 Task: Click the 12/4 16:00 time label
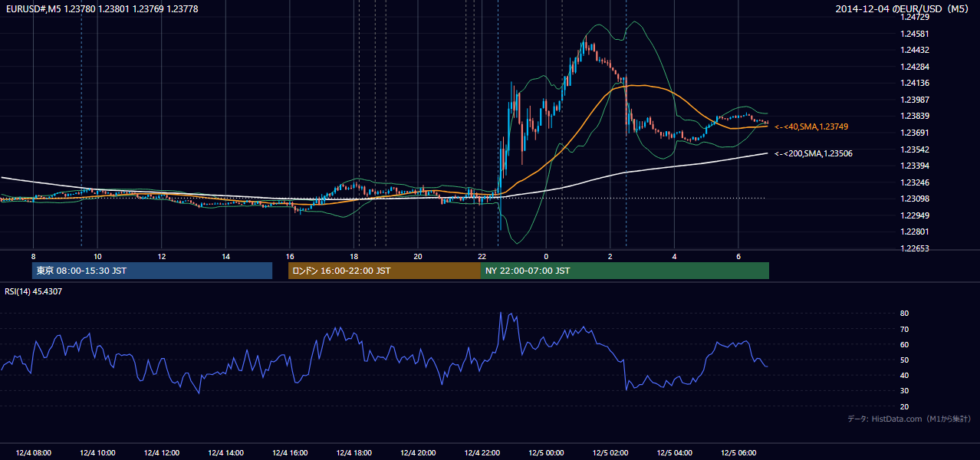click(x=290, y=452)
